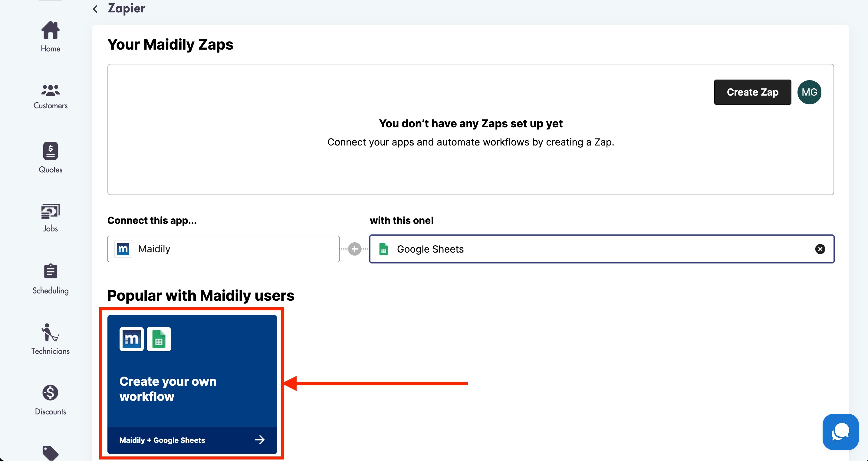Open the Customers sidebar section

(50, 96)
